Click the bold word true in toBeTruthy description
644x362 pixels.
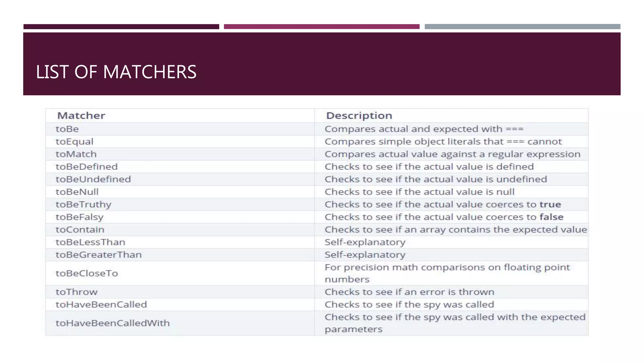550,205
